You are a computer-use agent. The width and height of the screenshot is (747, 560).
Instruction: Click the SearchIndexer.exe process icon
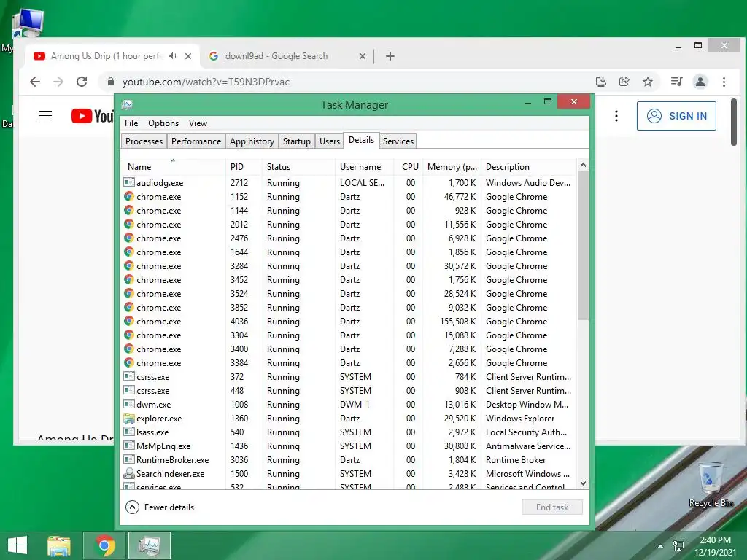point(128,474)
